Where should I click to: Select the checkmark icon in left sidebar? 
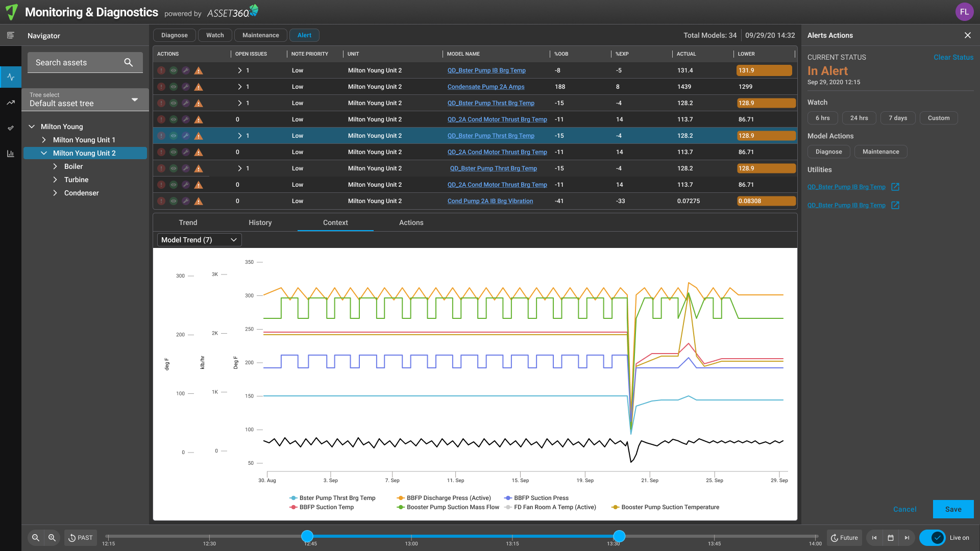[11, 128]
